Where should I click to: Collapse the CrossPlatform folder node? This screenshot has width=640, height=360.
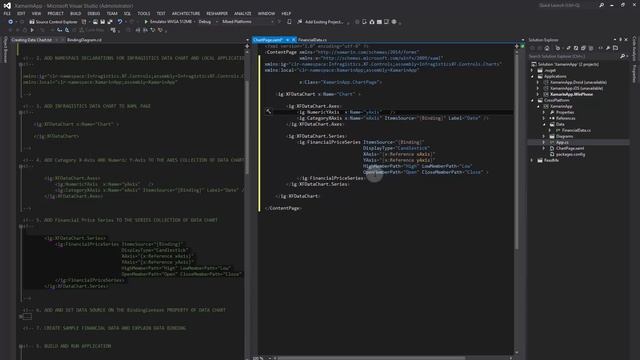pyautogui.click(x=532, y=100)
